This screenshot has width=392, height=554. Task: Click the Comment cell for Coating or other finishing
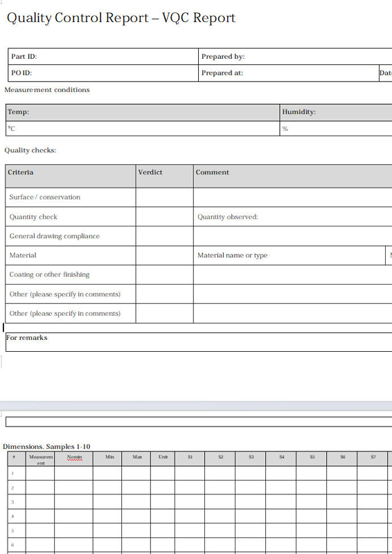pyautogui.click(x=293, y=274)
